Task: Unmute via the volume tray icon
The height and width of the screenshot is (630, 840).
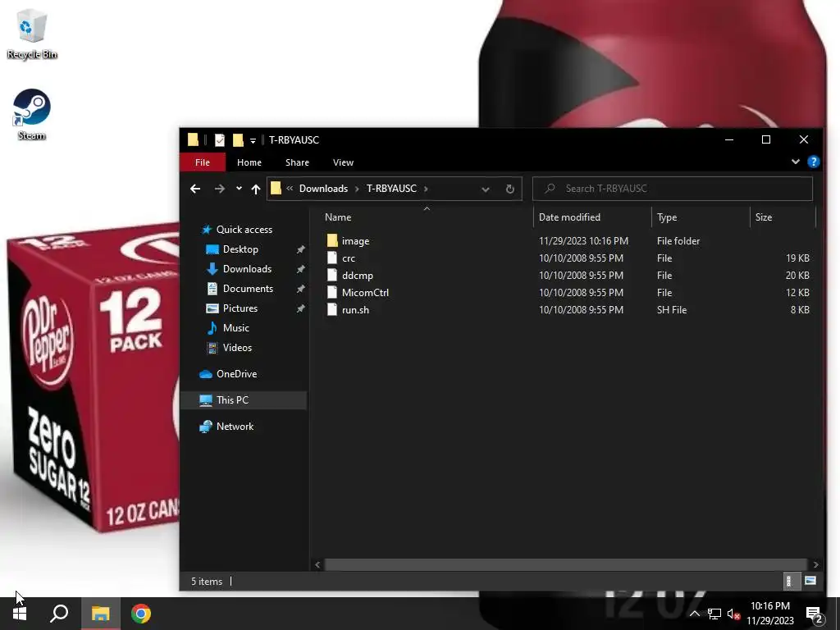Action: 734,614
